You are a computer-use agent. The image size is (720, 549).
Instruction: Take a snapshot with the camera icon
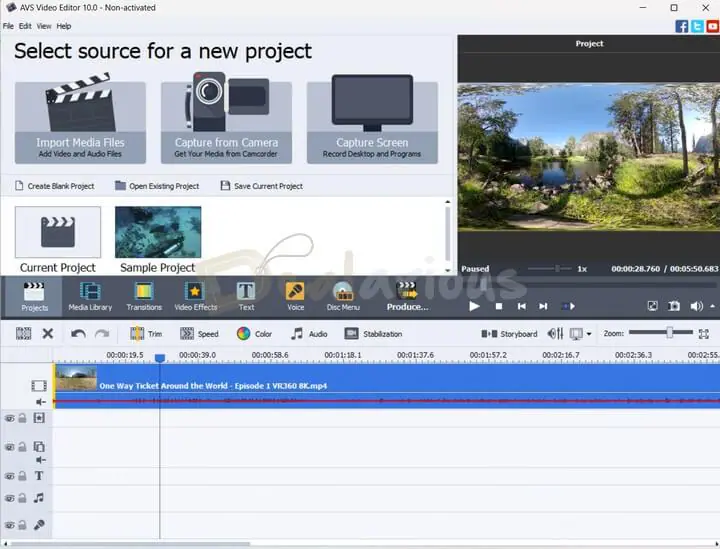coord(674,306)
